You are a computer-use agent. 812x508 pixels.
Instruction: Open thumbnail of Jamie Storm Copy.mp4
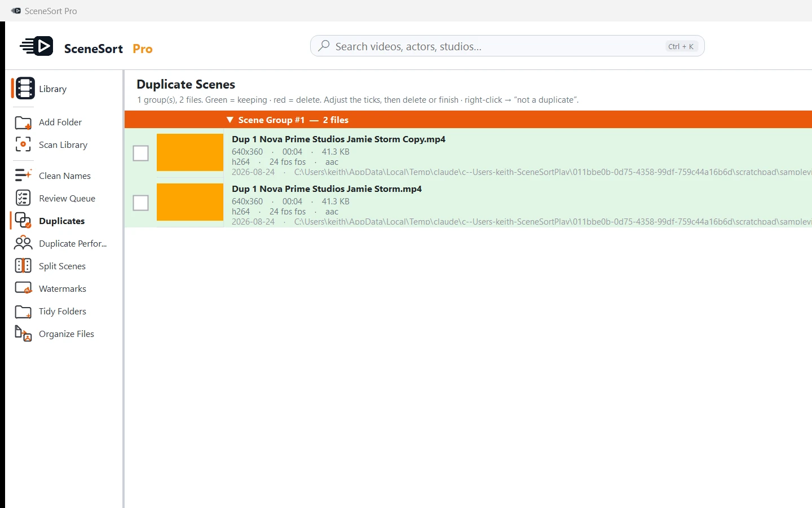point(190,152)
